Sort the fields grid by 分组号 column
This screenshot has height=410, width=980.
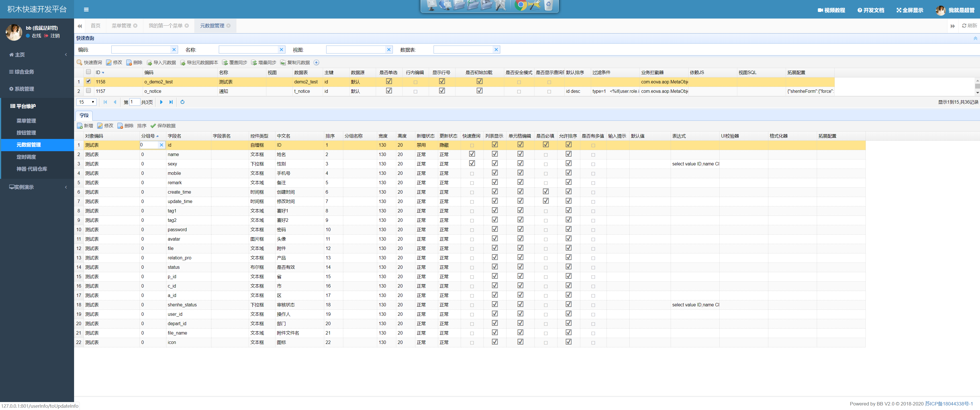coord(153,136)
